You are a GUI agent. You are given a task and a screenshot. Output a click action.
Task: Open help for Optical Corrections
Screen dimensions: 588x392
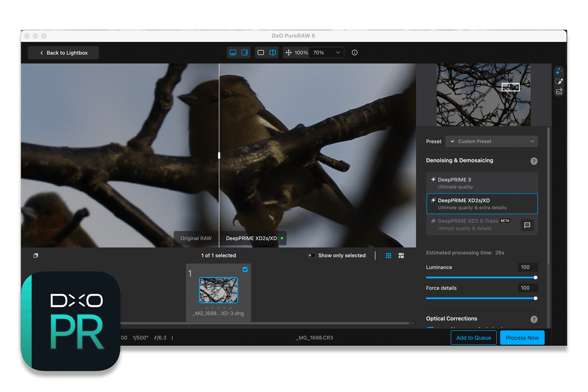click(534, 319)
